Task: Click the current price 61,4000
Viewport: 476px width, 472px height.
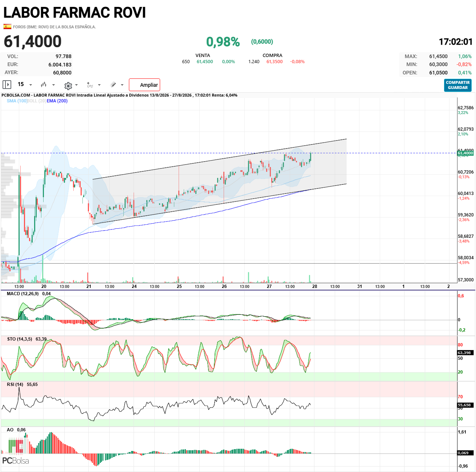Action: coord(33,41)
